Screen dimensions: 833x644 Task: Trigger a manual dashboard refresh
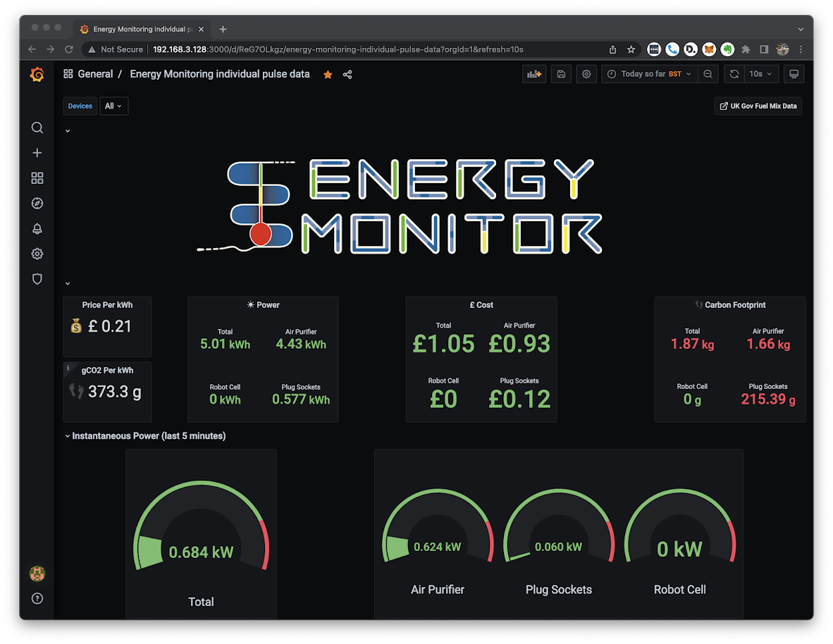(734, 73)
